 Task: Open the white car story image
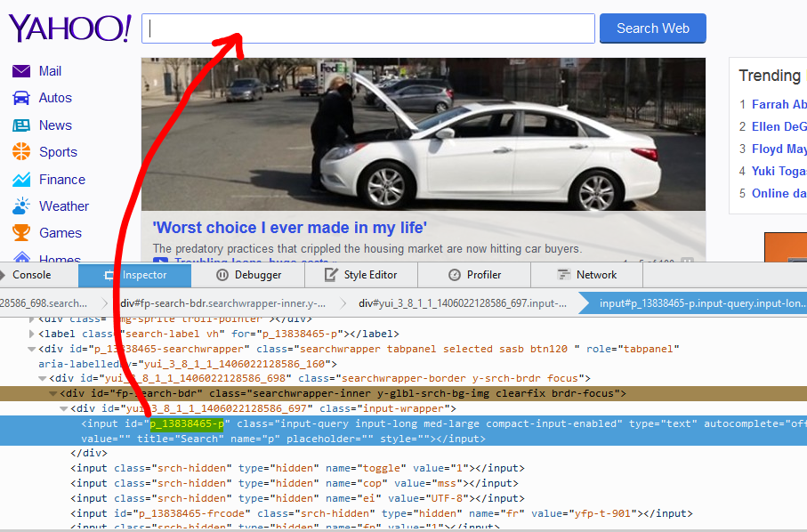[x=423, y=134]
